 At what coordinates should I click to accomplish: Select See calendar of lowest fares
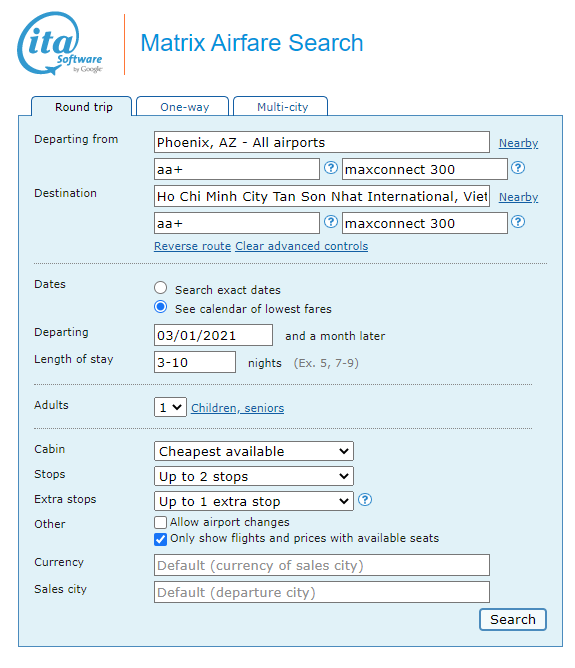[x=161, y=307]
